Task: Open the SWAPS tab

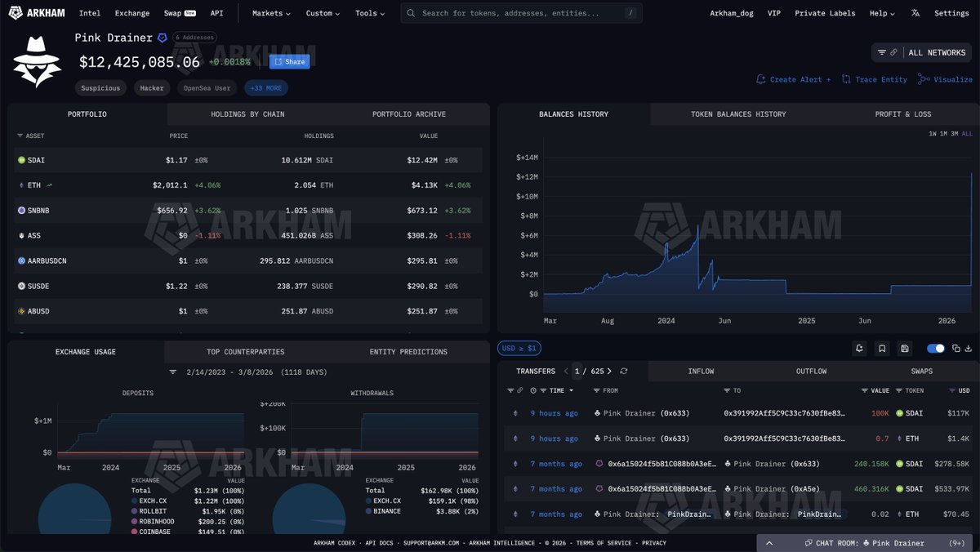Action: [922, 372]
